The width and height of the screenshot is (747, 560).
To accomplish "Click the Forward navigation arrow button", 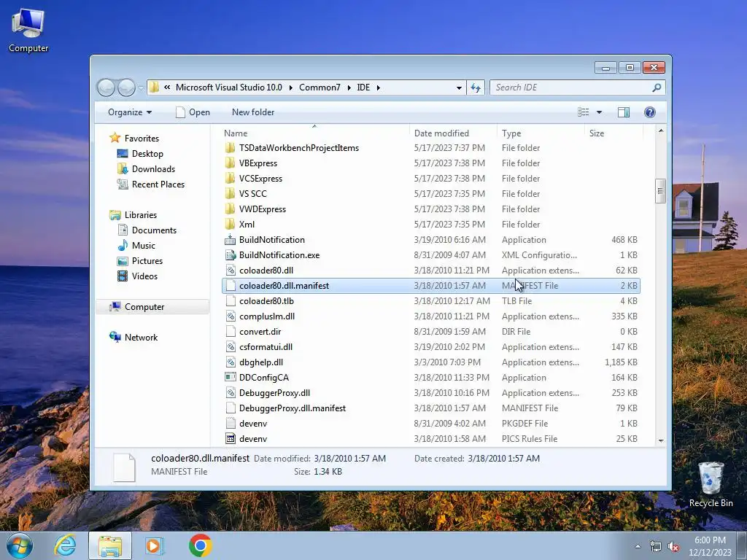I will pyautogui.click(x=126, y=87).
